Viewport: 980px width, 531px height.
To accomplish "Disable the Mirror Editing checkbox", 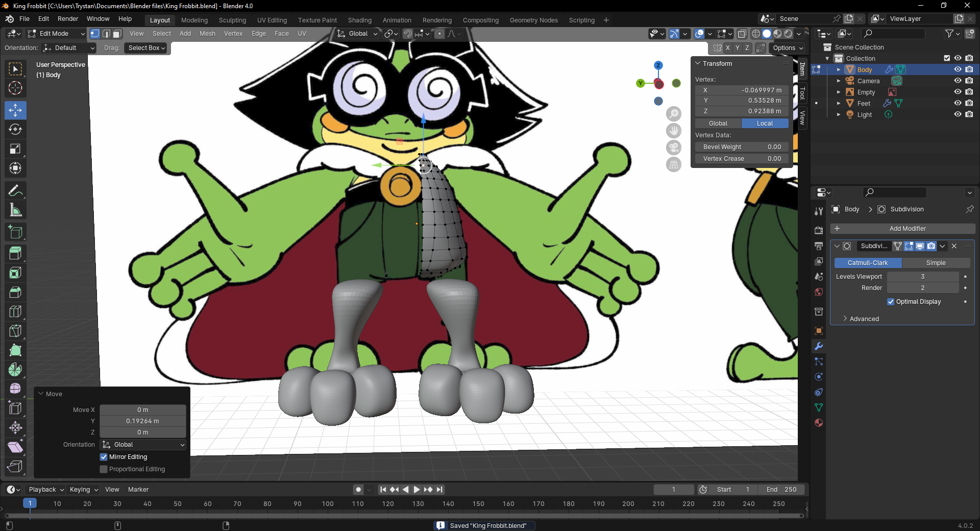I will click(104, 457).
